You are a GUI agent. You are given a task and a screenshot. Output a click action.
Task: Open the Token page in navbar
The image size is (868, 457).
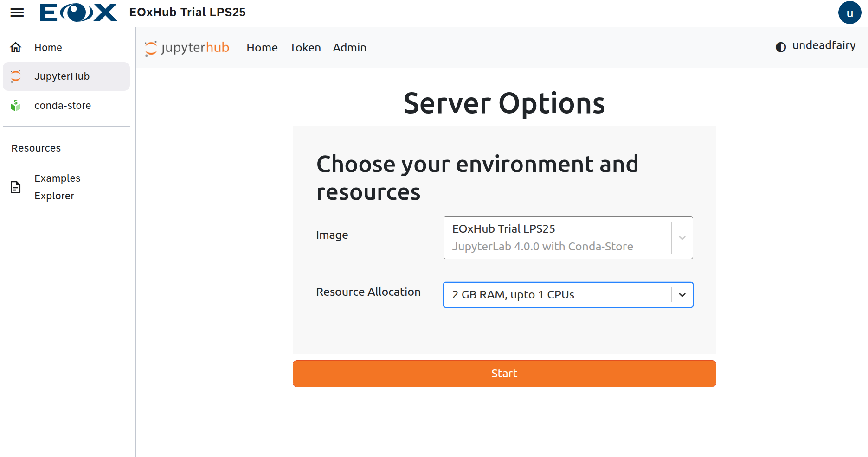[305, 48]
